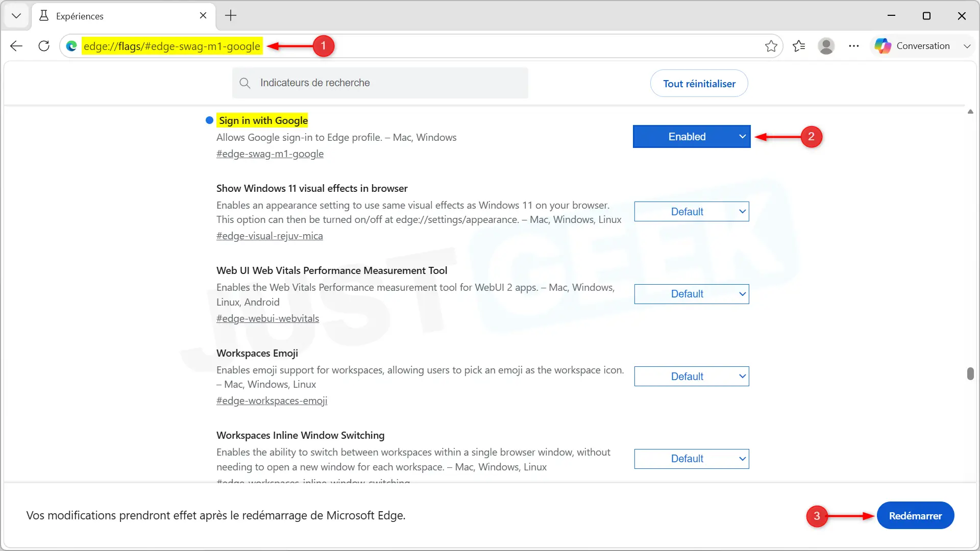
Task: Click the Tout réinitialiser button
Action: [x=699, y=84]
